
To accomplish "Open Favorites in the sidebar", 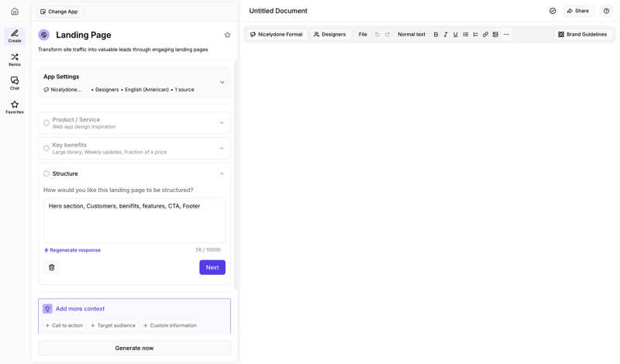I will tap(15, 107).
